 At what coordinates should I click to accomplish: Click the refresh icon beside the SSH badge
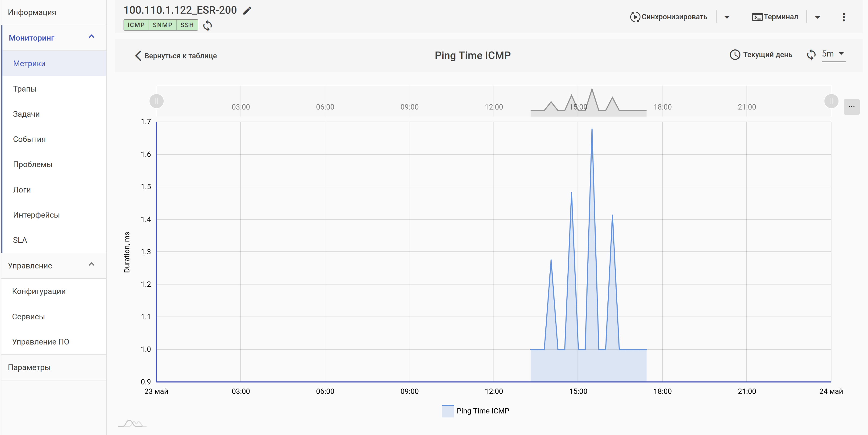[x=208, y=25]
